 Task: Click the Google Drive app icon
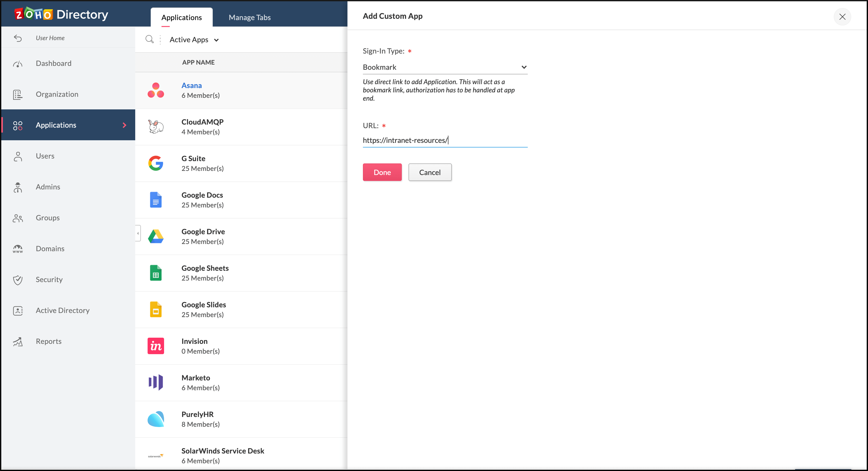point(156,237)
